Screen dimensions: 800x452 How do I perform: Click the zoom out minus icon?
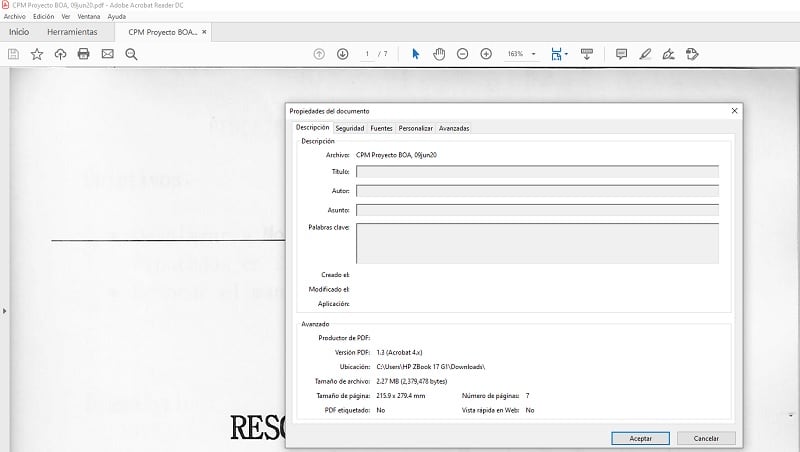[462, 53]
